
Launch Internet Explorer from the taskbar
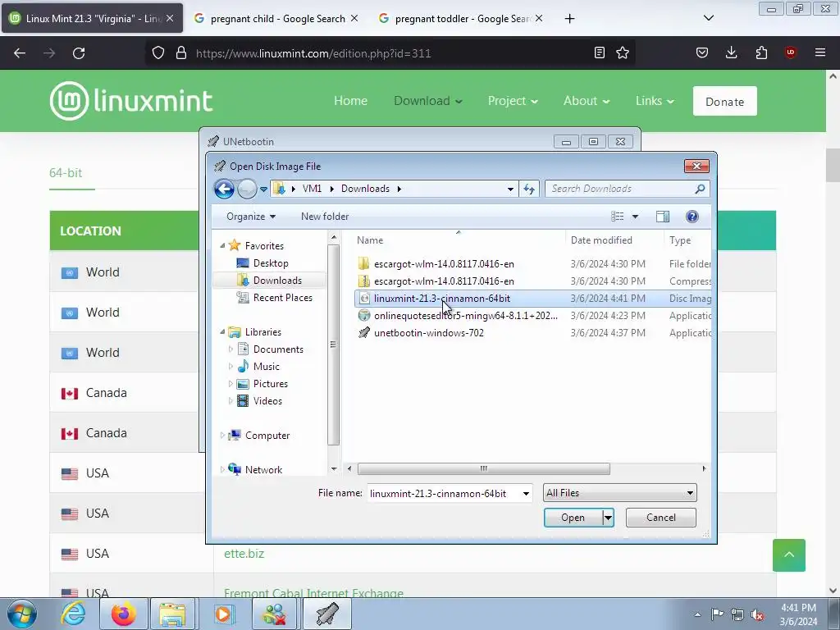[73, 614]
